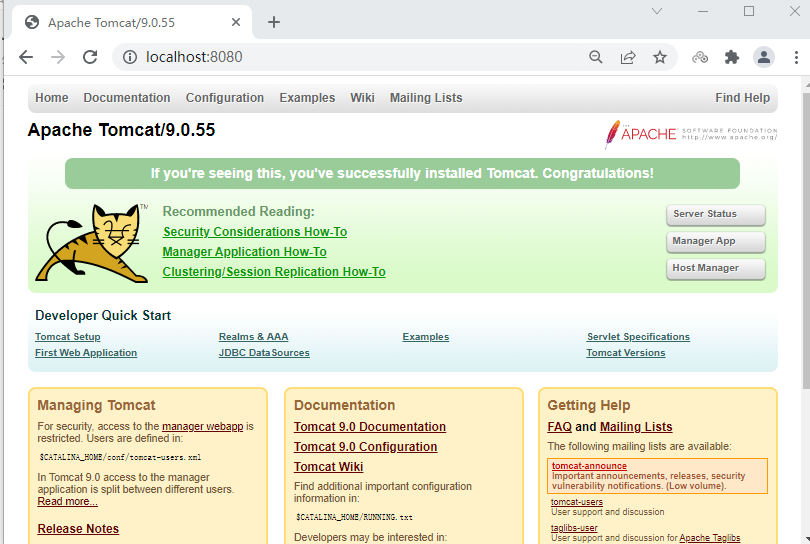Click the Manager App button
Viewport: 810px width, 544px height.
point(715,241)
